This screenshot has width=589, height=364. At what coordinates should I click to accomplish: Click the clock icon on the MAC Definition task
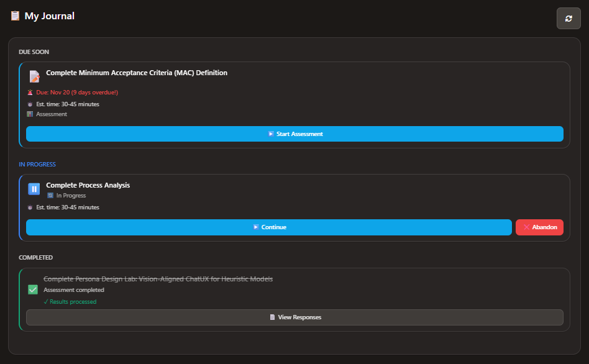point(29,104)
